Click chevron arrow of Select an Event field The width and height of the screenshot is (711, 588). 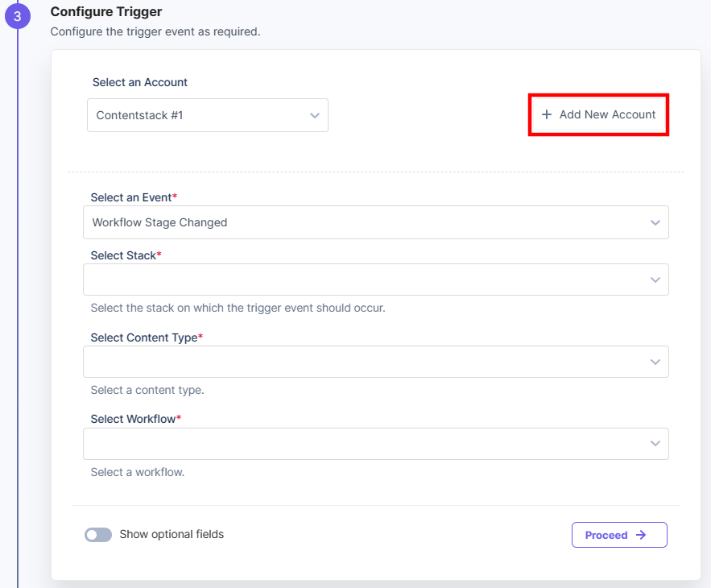[x=655, y=223]
